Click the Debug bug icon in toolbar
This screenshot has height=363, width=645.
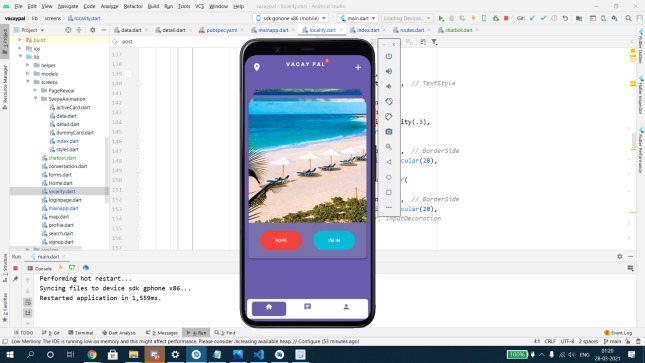(x=452, y=19)
